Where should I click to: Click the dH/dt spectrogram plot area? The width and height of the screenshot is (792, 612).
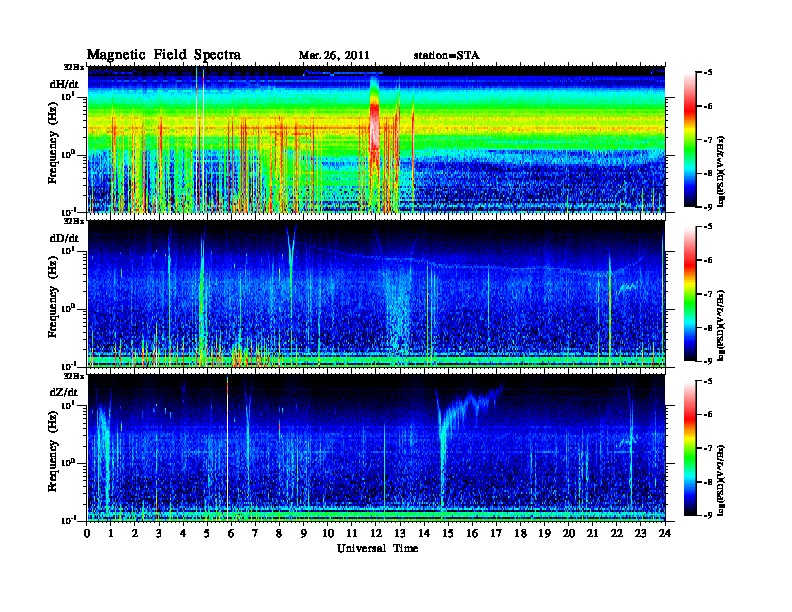click(376, 139)
